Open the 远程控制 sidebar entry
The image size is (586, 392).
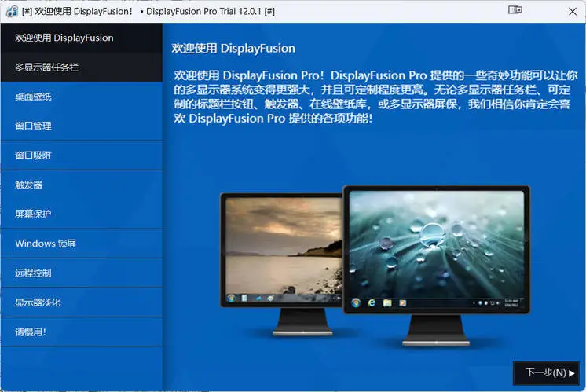click(81, 273)
